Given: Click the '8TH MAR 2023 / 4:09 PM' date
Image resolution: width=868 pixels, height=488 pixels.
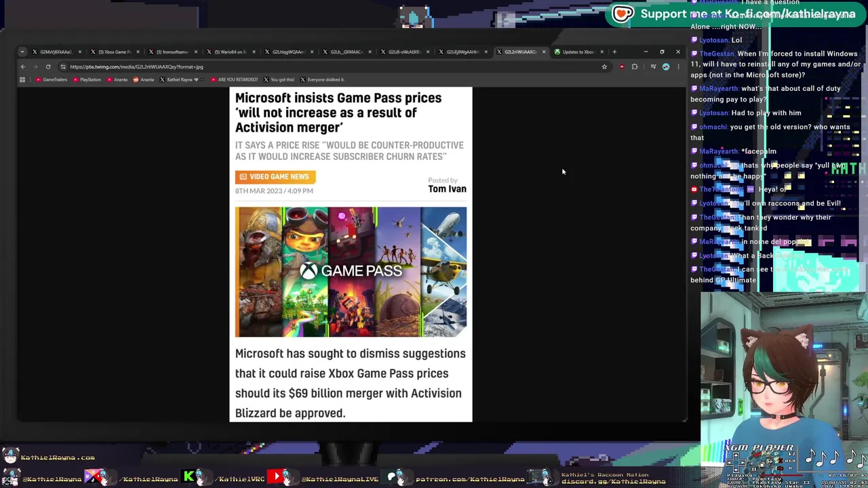Looking at the screenshot, I should [274, 191].
